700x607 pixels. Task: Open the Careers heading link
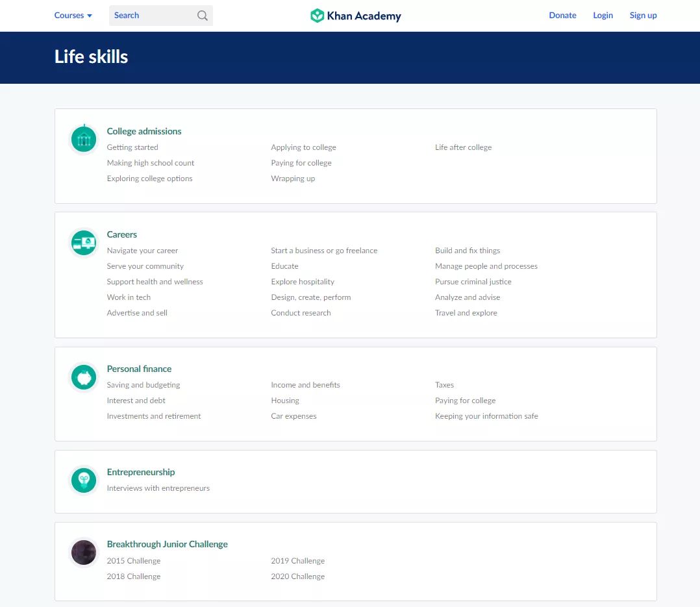122,234
